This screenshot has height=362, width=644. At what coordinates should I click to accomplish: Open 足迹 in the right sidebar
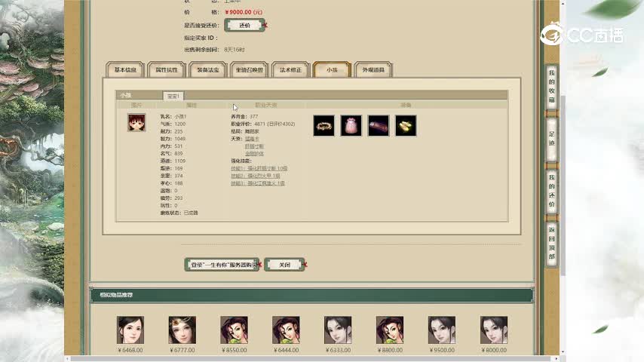(x=551, y=139)
